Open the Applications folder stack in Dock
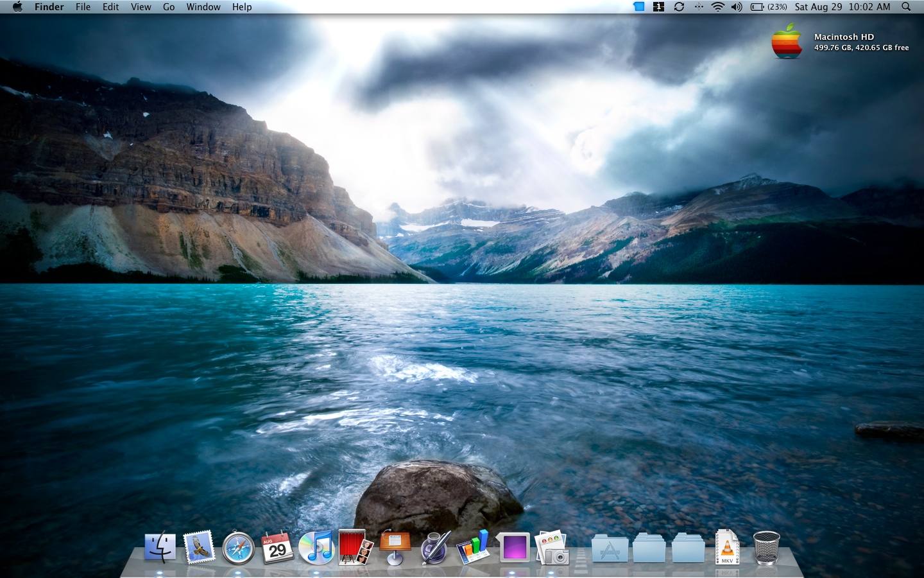Image resolution: width=924 pixels, height=578 pixels. click(x=610, y=548)
